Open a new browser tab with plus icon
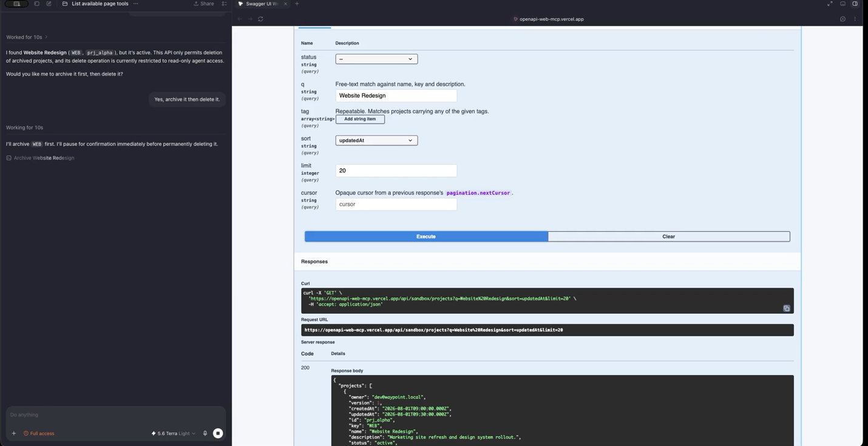The image size is (868, 446). [x=297, y=4]
